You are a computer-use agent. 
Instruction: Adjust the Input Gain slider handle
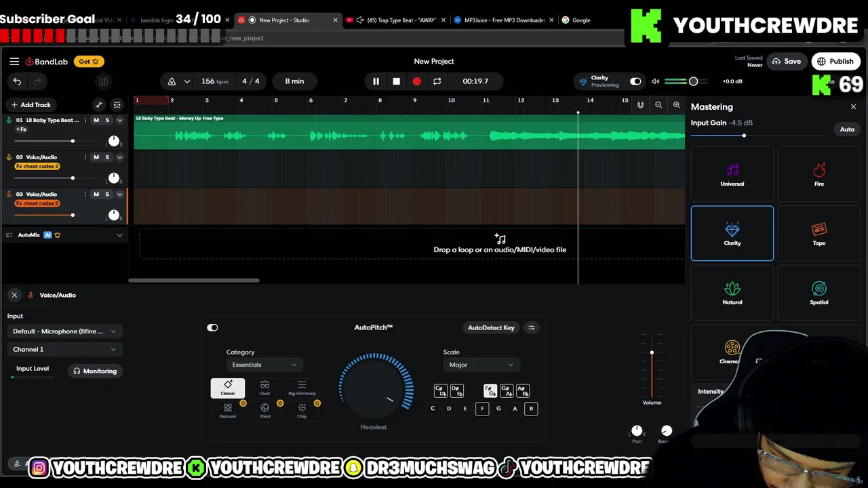744,136
